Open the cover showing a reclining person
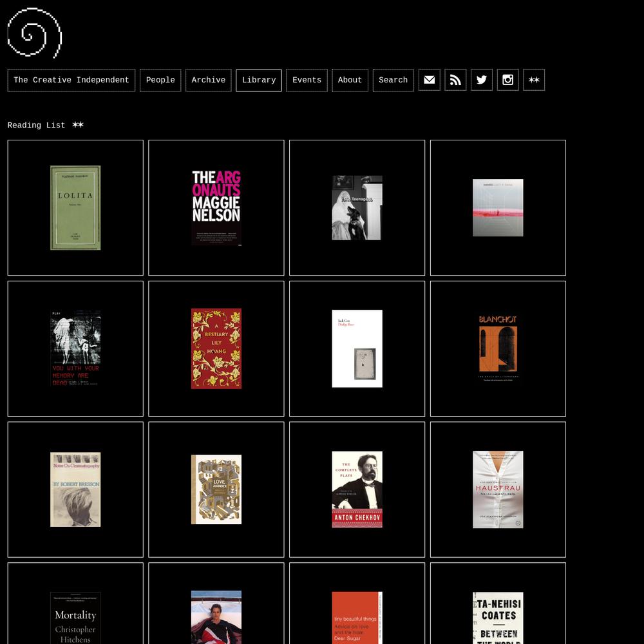Viewport: 644px width, 644px height. [216, 618]
